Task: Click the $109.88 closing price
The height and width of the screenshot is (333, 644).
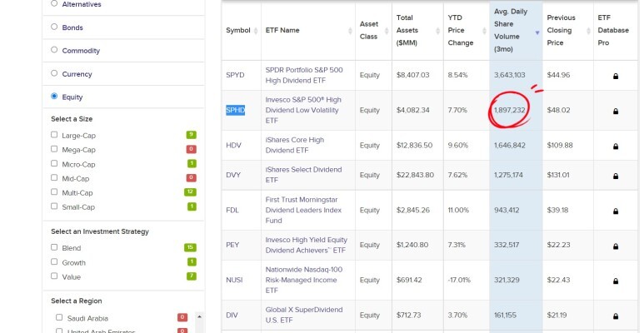Action: (560, 146)
